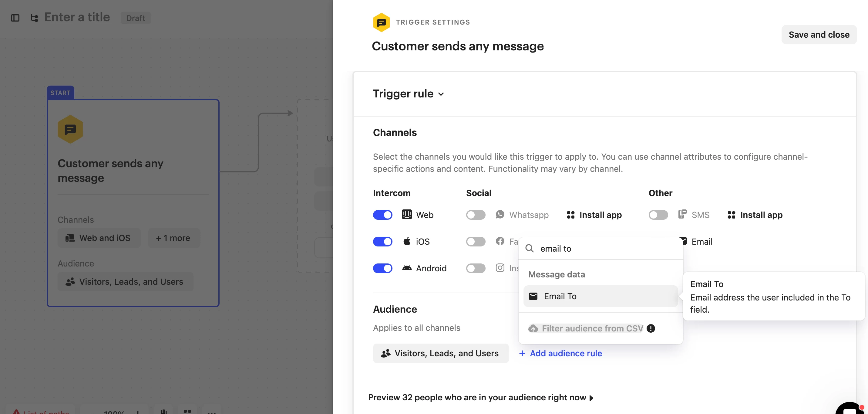The height and width of the screenshot is (414, 868).
Task: Click the search field containing email to
Action: [x=600, y=249]
